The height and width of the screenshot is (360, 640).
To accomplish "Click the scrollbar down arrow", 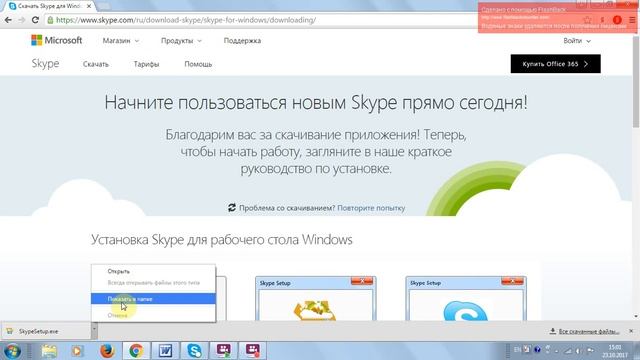I will (636, 316).
